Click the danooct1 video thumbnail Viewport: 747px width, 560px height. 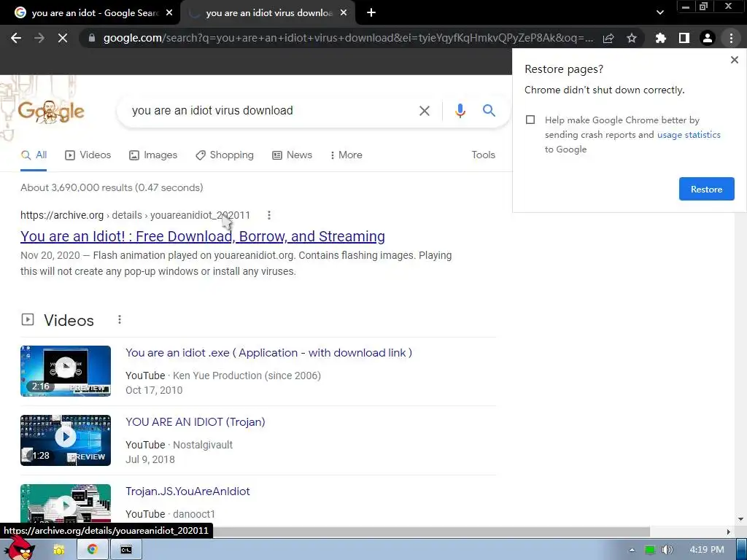pyautogui.click(x=66, y=504)
